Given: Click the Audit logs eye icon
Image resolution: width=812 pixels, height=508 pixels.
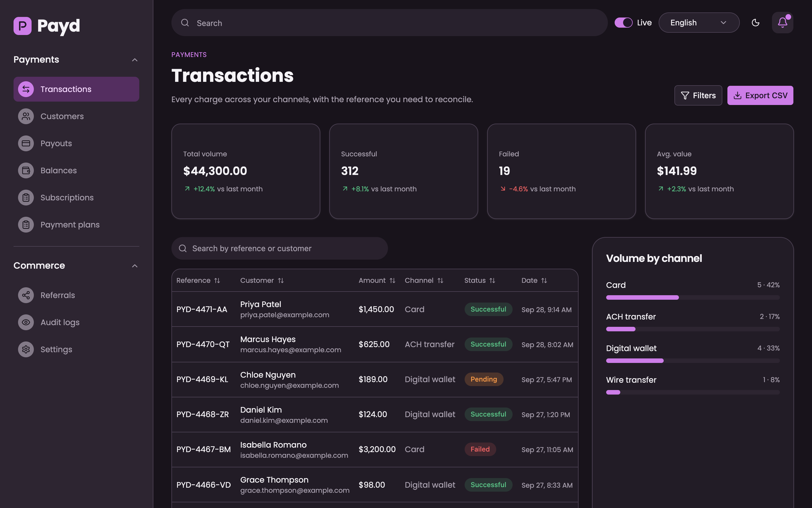Looking at the screenshot, I should coord(26,322).
